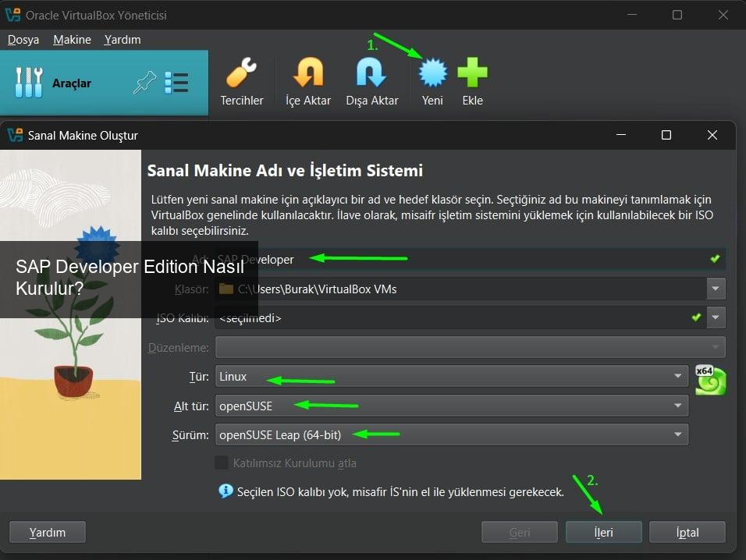Click the İptal button
The height and width of the screenshot is (560, 746).
[687, 532]
